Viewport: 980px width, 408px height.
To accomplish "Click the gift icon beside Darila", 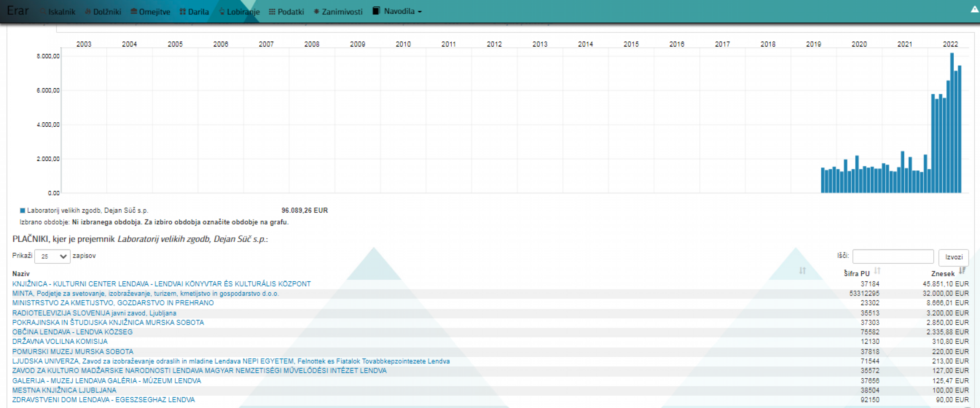I will pyautogui.click(x=183, y=12).
